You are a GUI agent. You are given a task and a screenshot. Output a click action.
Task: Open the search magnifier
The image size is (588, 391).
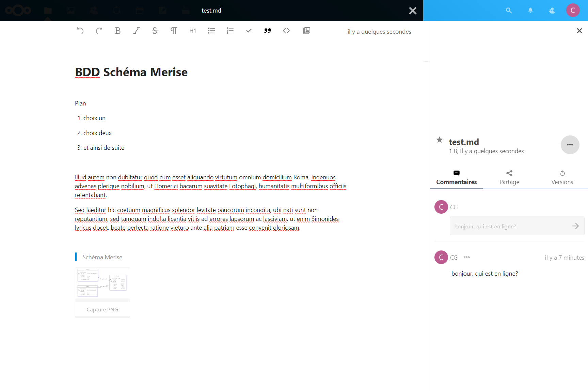[x=509, y=11]
